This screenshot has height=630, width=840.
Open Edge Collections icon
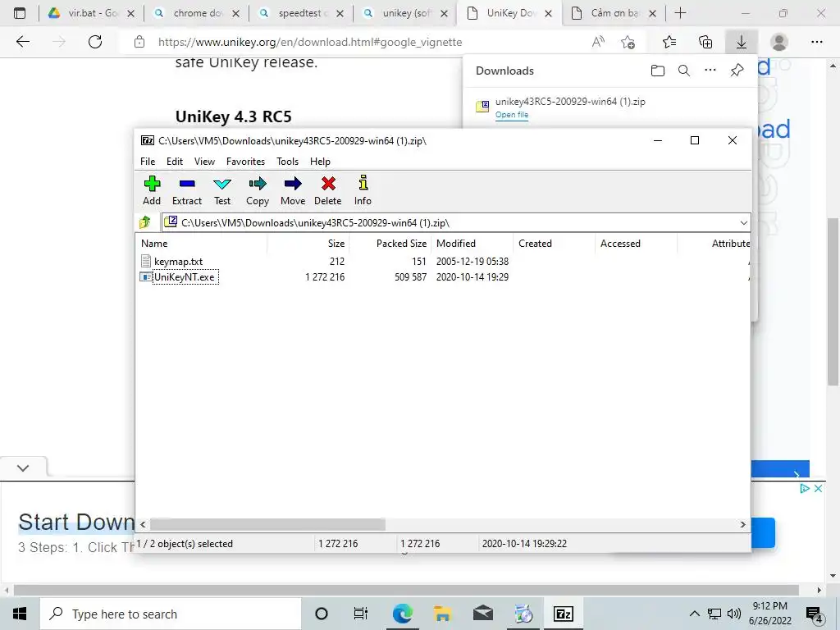[705, 42]
